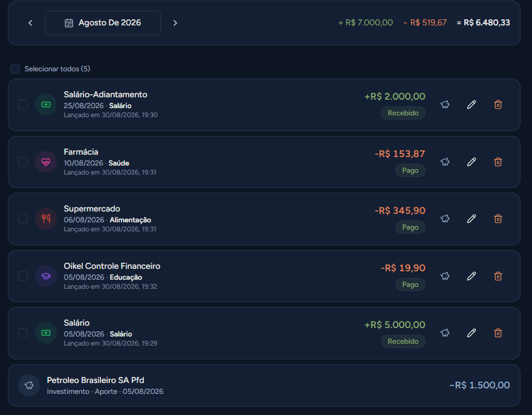Remove the Supermercado entry with trash icon

coord(498,219)
